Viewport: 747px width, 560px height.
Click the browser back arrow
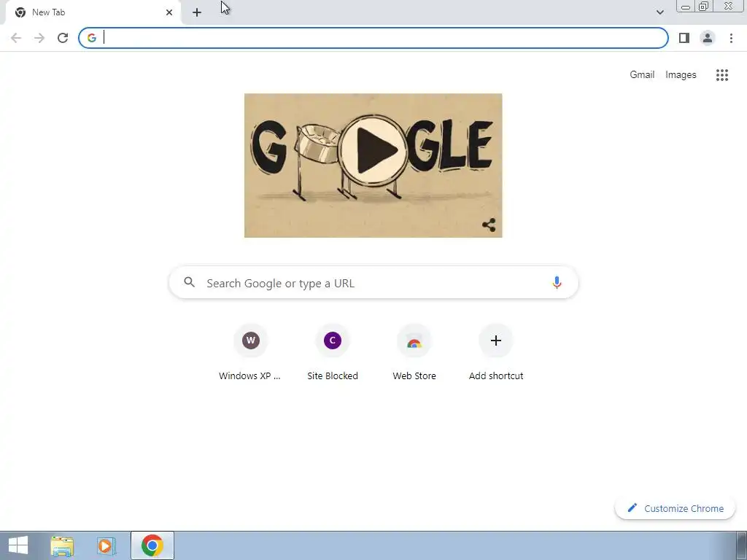(x=16, y=38)
